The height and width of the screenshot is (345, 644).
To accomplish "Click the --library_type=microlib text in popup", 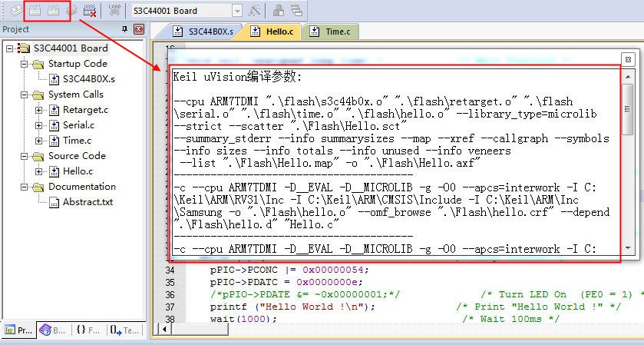I will 527,114.
